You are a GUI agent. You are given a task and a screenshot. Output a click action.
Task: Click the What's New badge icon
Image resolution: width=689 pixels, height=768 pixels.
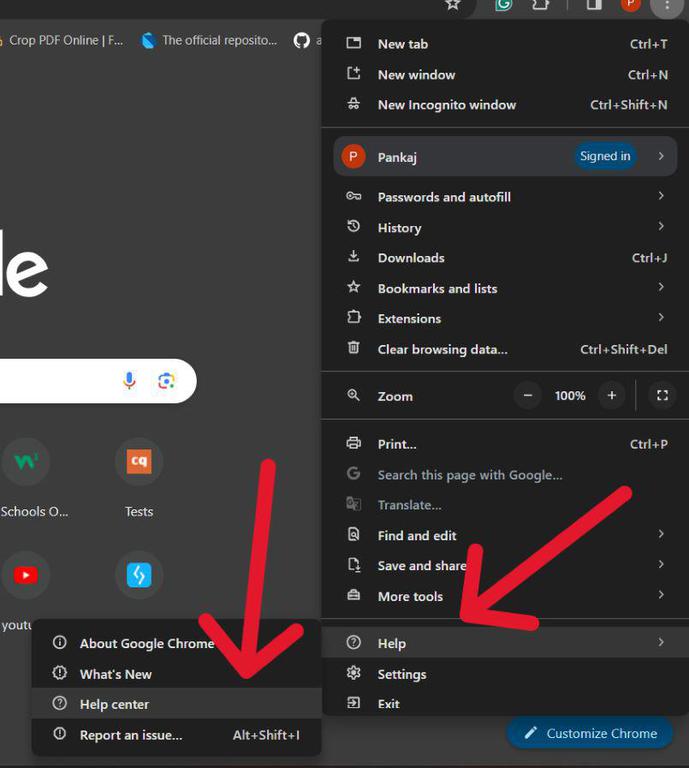click(60, 673)
